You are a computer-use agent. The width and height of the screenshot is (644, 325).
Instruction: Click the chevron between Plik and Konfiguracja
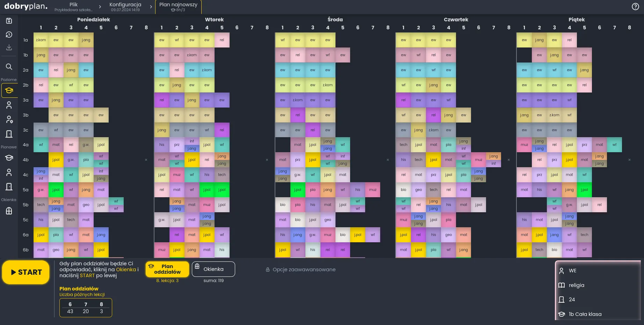[x=100, y=7]
